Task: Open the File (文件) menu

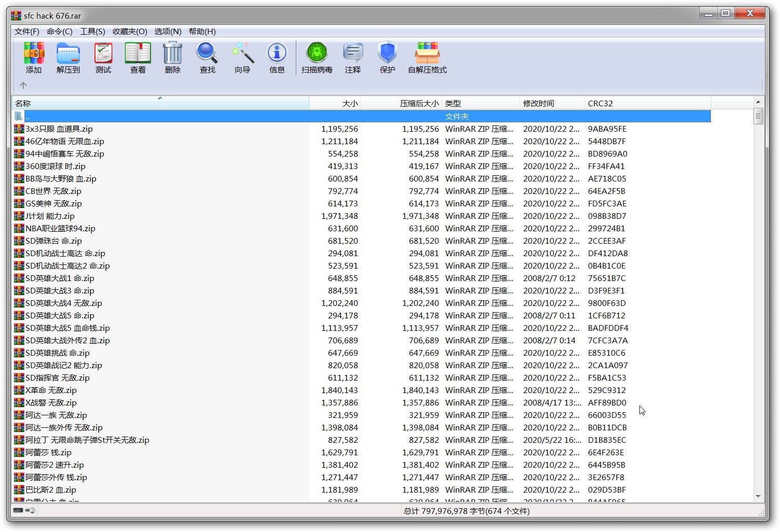Action: (27, 32)
